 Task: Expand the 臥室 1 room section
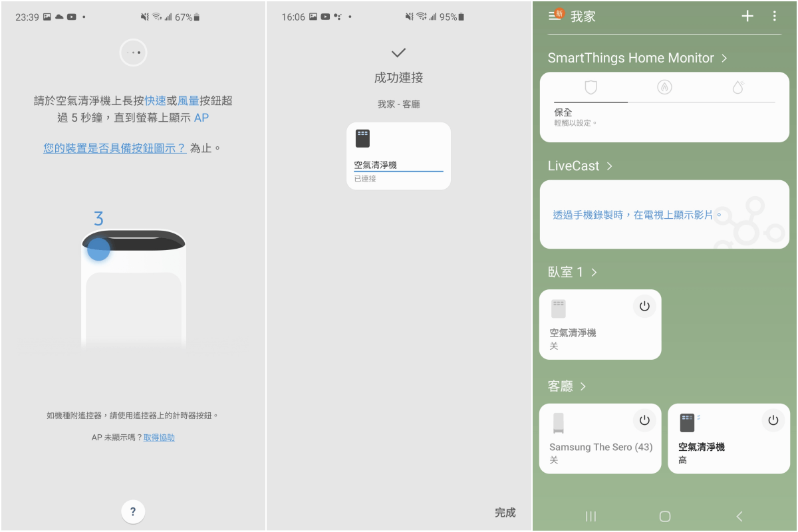tap(572, 272)
